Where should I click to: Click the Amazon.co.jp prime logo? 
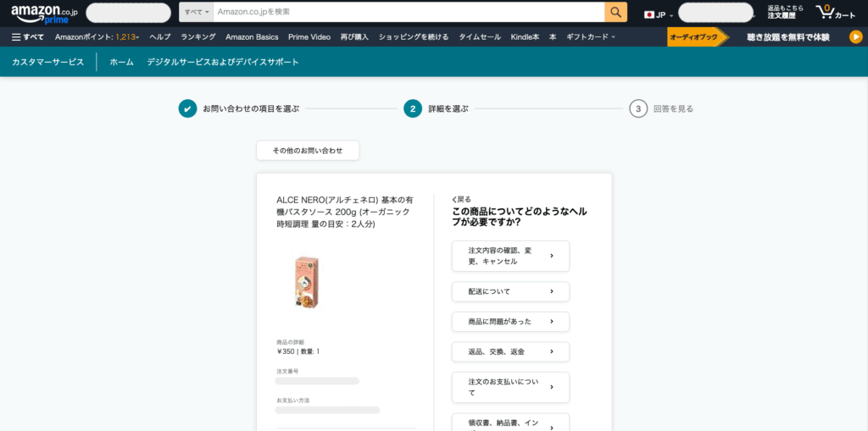44,14
